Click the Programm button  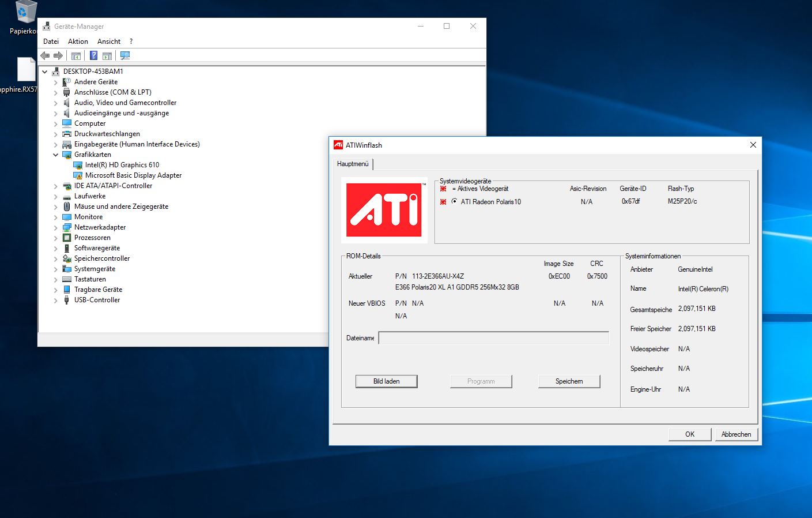click(x=481, y=381)
